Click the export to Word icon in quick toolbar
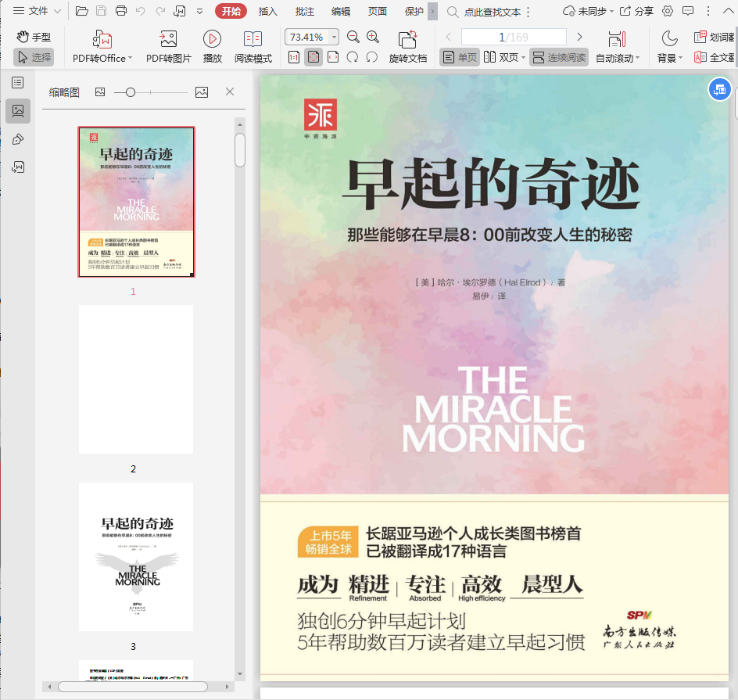The width and height of the screenshot is (738, 700). pyautogui.click(x=180, y=11)
